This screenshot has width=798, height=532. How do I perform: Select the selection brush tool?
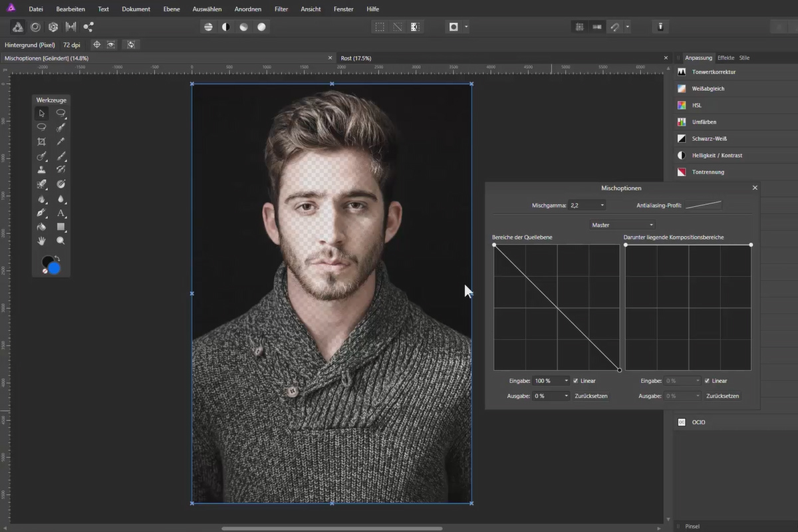61,127
